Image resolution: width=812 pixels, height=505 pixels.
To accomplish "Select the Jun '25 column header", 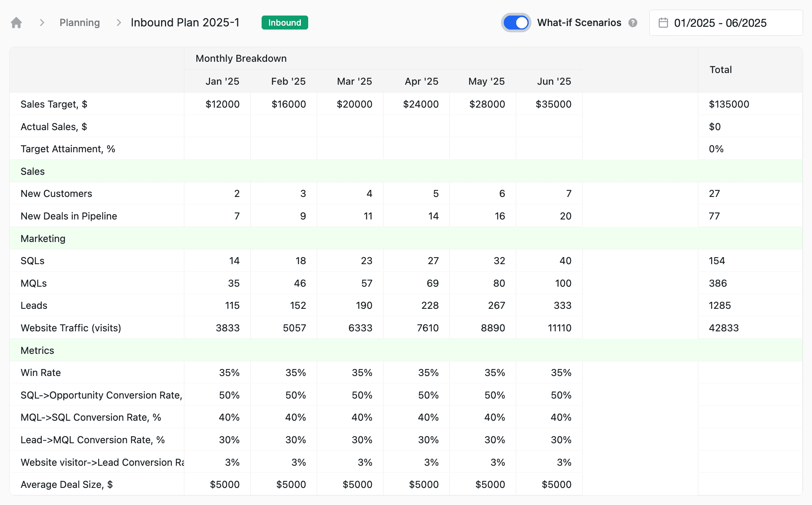I will [554, 81].
